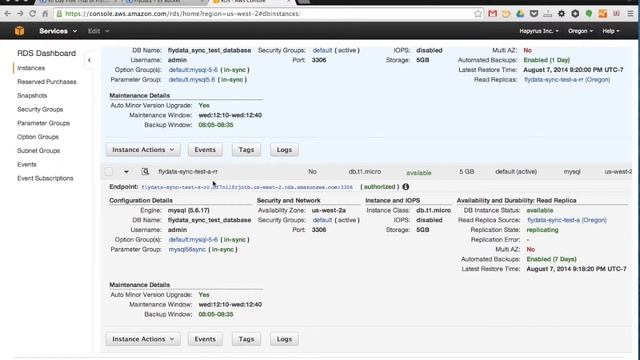The height and width of the screenshot is (360, 640).
Task: Click the Google Drive extension icon
Action: (520, 14)
